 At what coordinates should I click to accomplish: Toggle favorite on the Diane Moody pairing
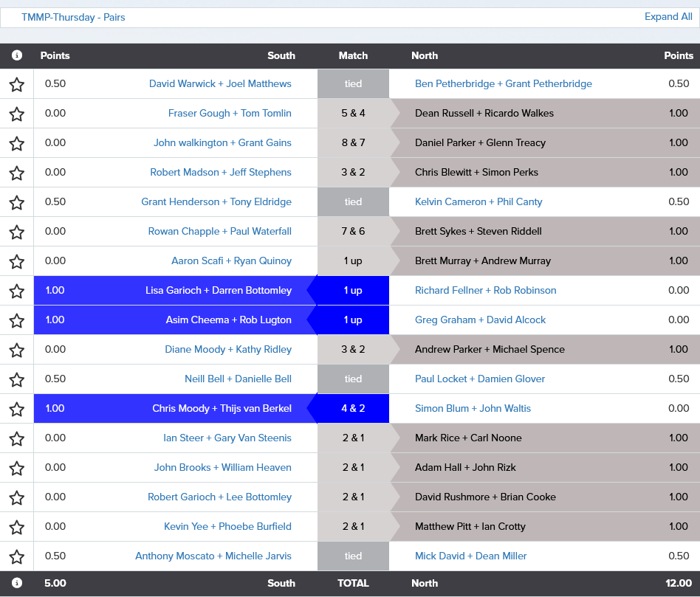tap(16, 349)
